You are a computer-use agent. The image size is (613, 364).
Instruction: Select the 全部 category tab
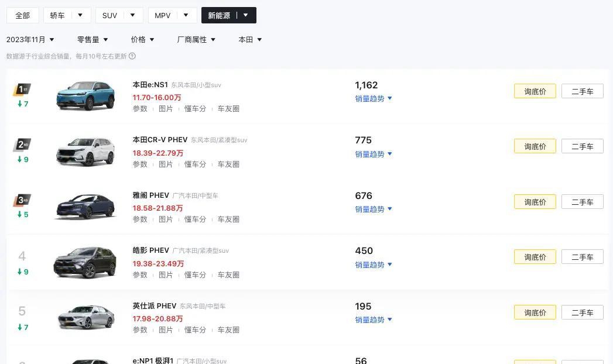coord(22,15)
